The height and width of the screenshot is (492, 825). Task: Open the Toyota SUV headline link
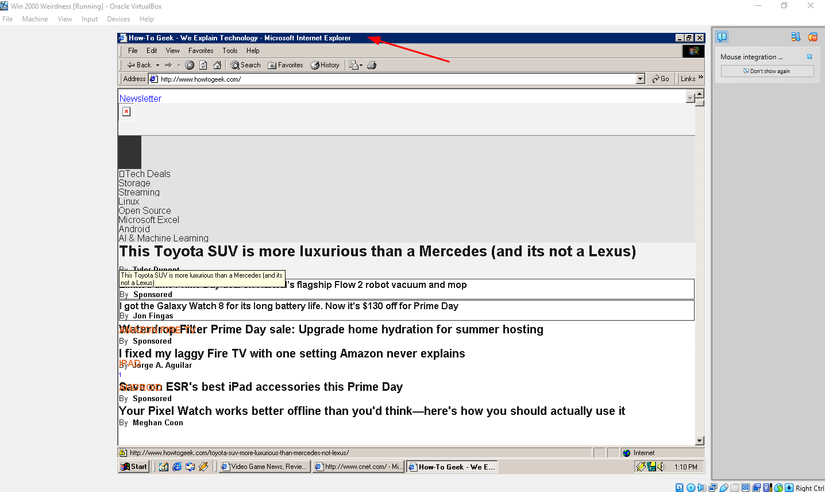pyautogui.click(x=377, y=252)
